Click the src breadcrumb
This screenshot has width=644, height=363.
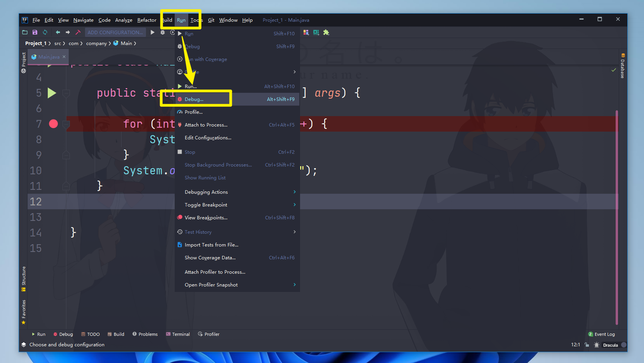click(x=57, y=43)
